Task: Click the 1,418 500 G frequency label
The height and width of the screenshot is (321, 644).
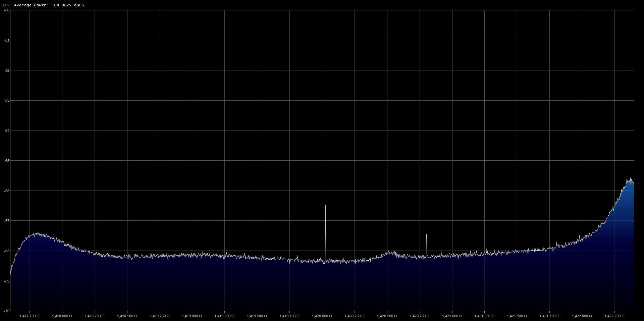Action: pos(127,316)
